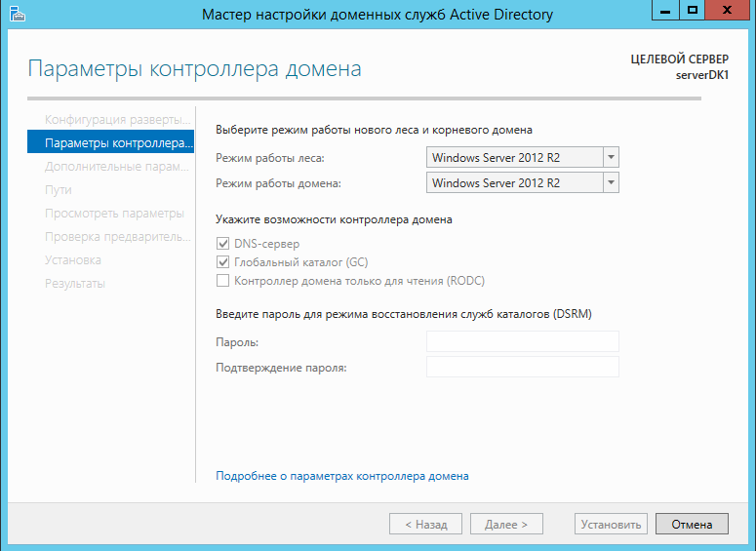Maximize the Active Directory wizard window
The image size is (756, 551).
pos(693,10)
